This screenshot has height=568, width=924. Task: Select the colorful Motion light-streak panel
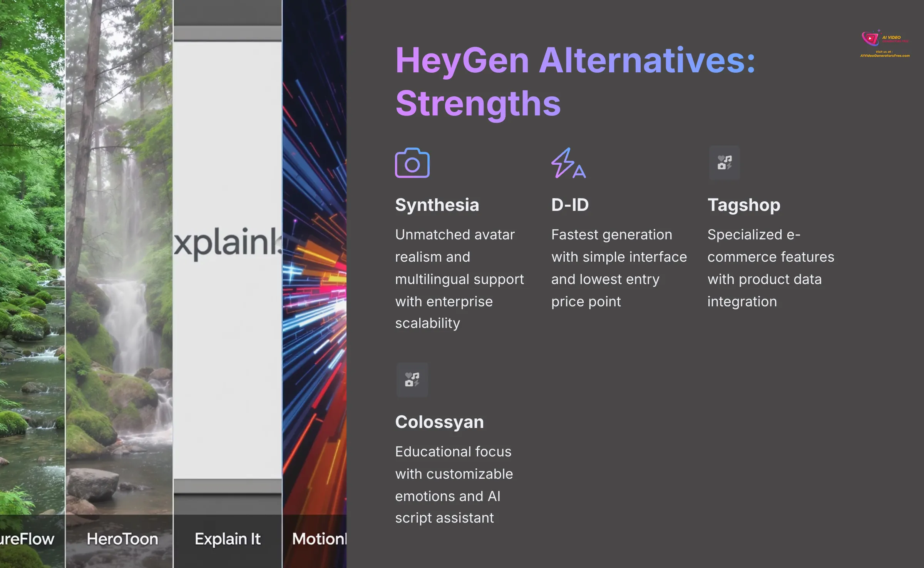tap(315, 284)
